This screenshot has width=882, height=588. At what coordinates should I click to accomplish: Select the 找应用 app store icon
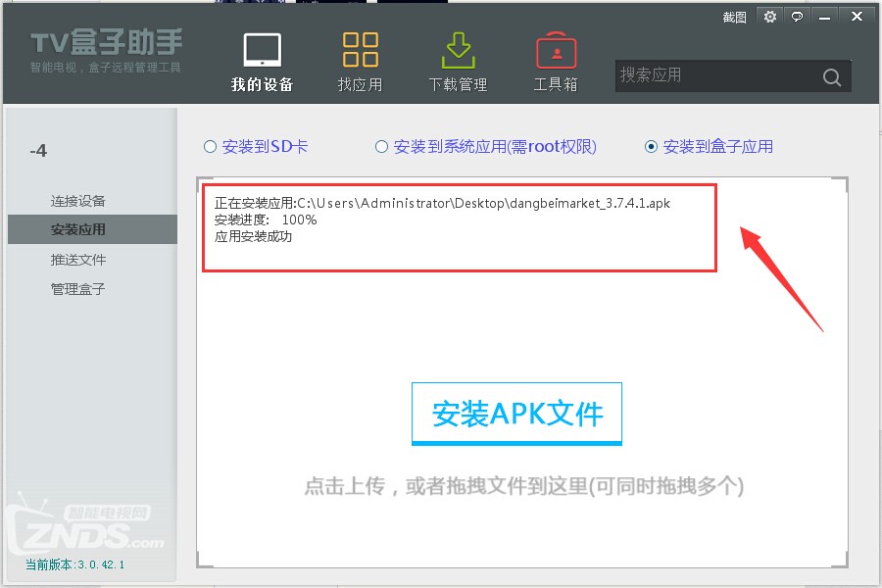pos(360,59)
